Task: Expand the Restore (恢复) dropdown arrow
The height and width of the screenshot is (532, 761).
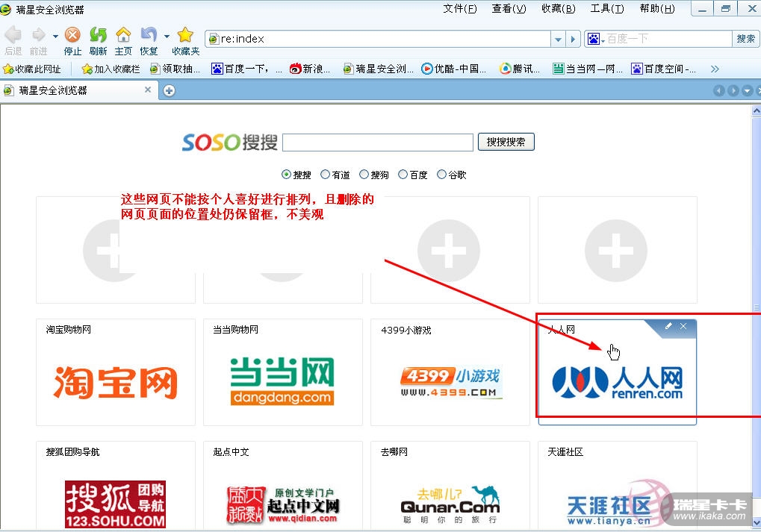Action: [x=167, y=36]
